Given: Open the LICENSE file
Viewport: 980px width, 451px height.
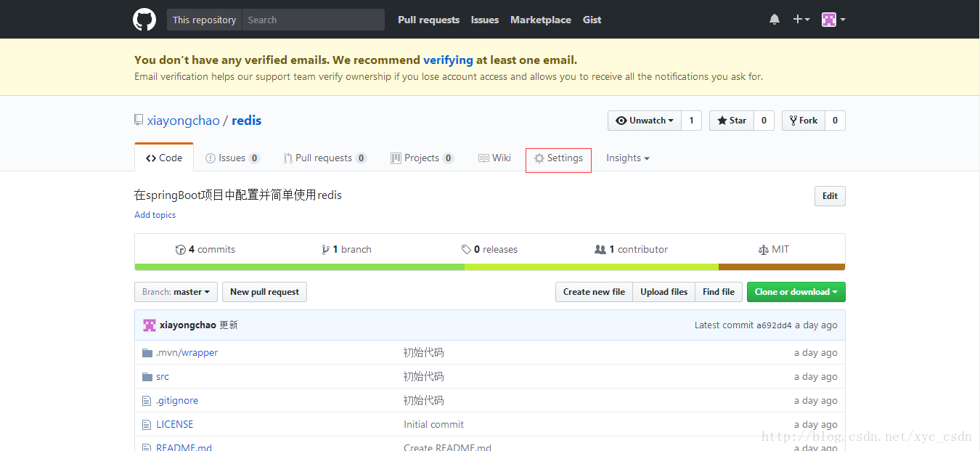Looking at the screenshot, I should point(175,425).
